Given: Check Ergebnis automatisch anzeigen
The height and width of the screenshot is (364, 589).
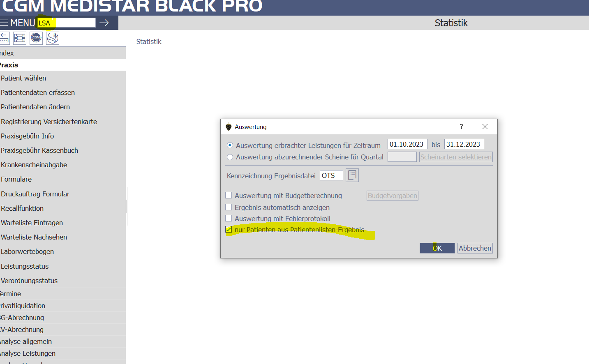Looking at the screenshot, I should point(229,207).
